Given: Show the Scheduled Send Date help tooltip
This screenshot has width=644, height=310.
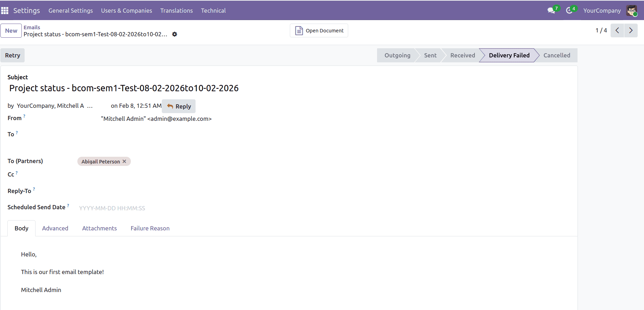Looking at the screenshot, I should [x=68, y=205].
